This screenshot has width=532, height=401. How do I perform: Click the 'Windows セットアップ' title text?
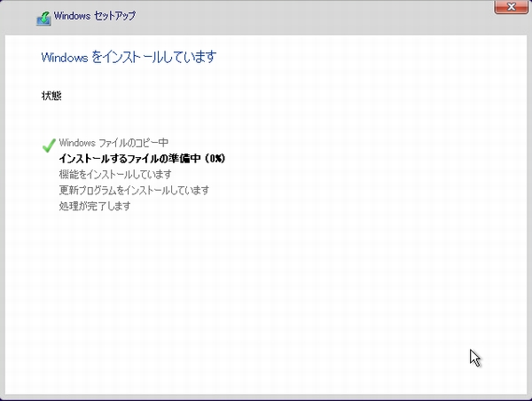point(95,16)
